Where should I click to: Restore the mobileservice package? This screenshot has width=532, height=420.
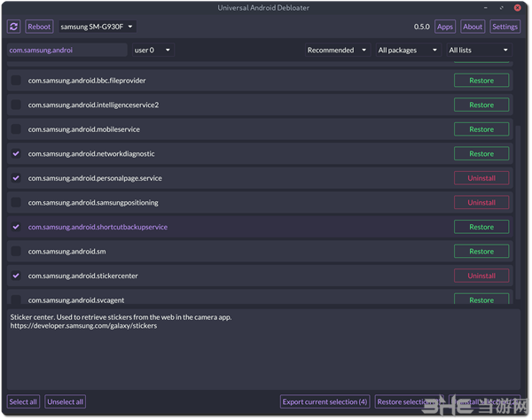click(481, 129)
